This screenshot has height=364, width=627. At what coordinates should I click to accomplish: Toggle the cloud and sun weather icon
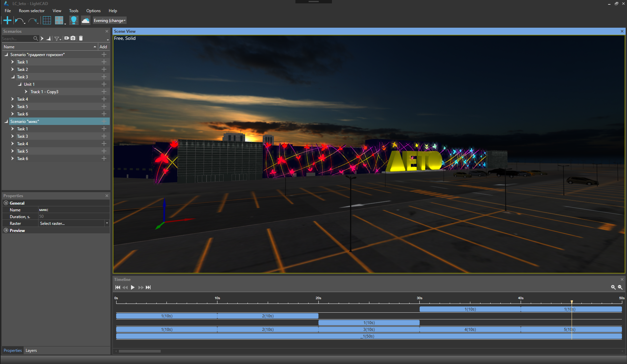coord(86,21)
